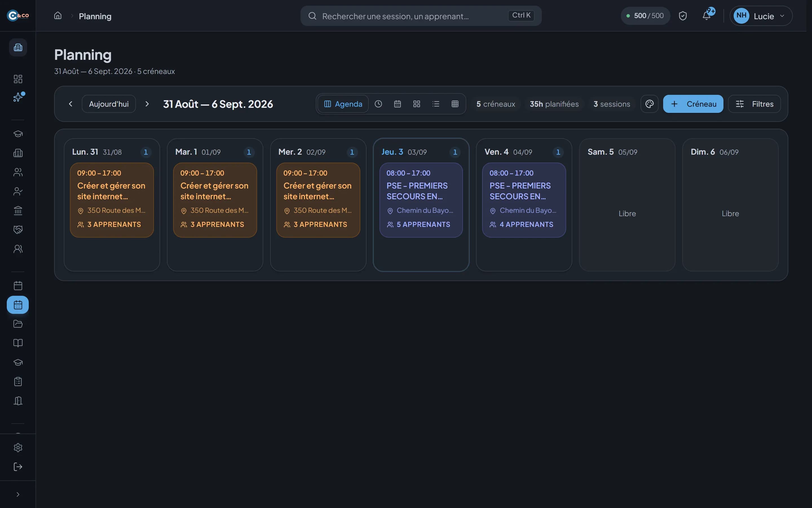Open the color palette theme button

click(649, 104)
